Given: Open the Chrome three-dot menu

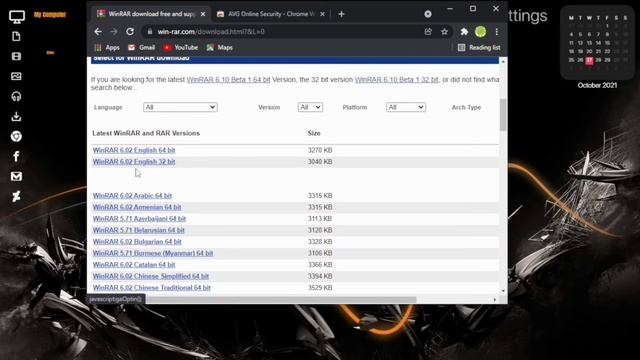Looking at the screenshot, I should (497, 31).
